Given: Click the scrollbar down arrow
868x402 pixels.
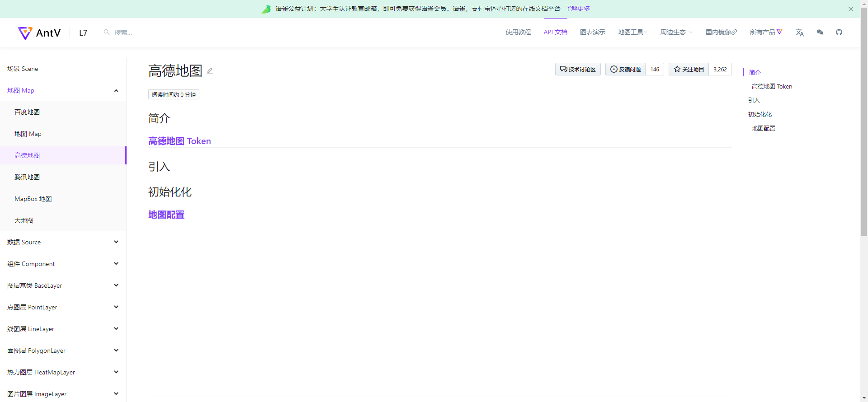Looking at the screenshot, I should (864, 398).
